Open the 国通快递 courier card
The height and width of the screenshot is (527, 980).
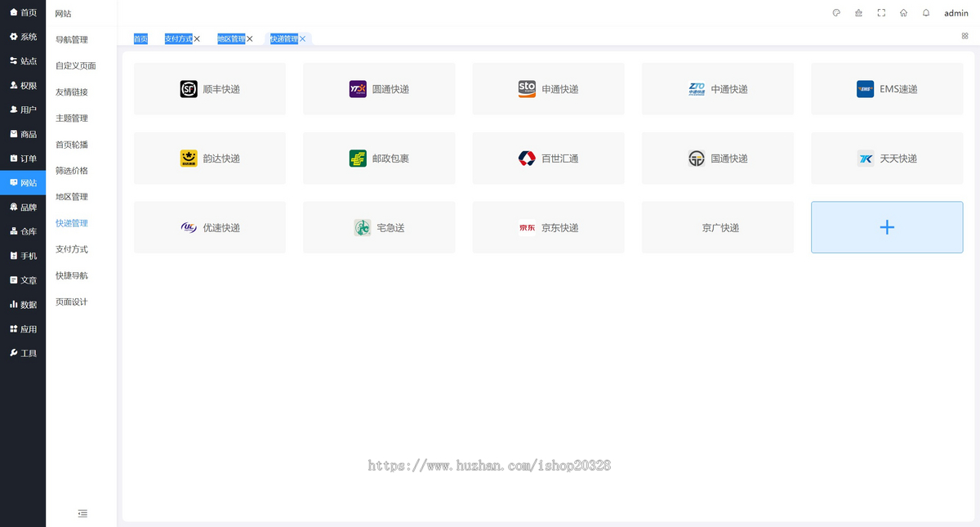click(x=718, y=158)
